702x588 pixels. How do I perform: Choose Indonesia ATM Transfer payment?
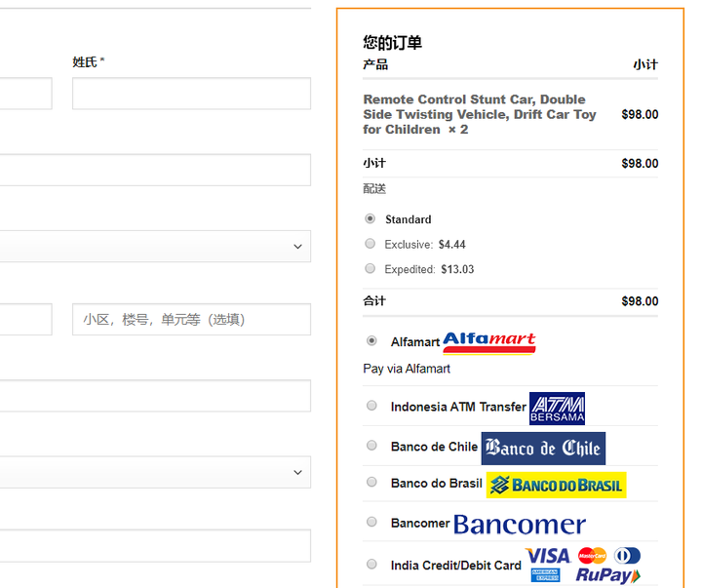[371, 406]
